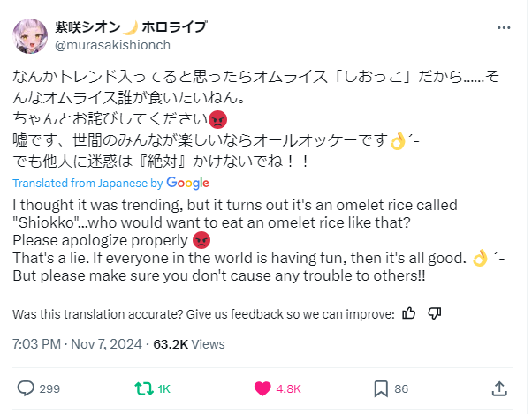The width and height of the screenshot is (532, 414).
Task: Click the Google logo in translation notice
Action: [x=187, y=183]
